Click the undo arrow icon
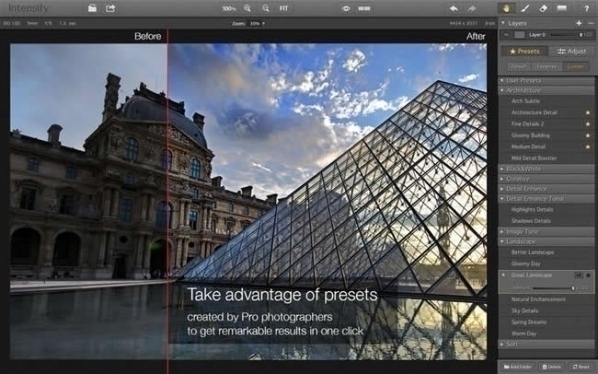This screenshot has width=598, height=374. 453,8
